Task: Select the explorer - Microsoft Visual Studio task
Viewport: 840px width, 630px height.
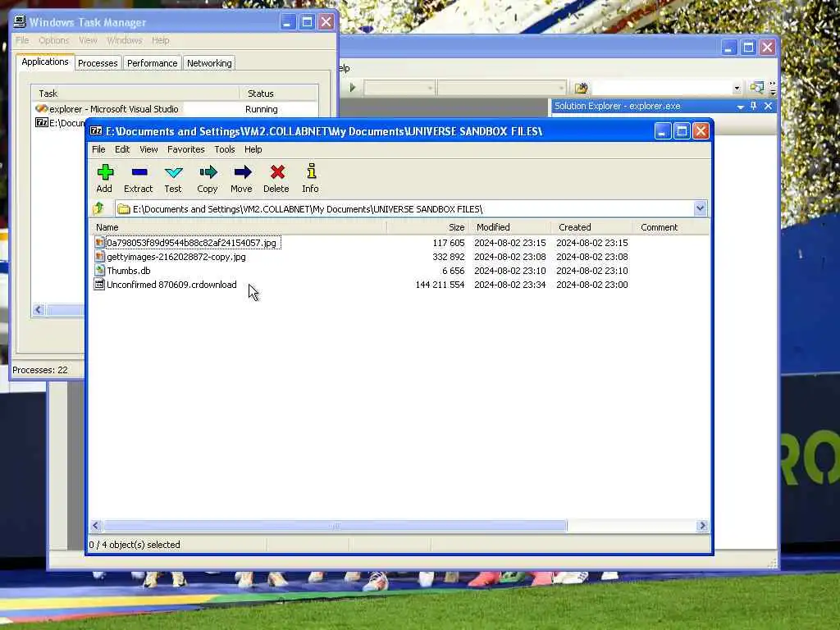Action: (113, 109)
